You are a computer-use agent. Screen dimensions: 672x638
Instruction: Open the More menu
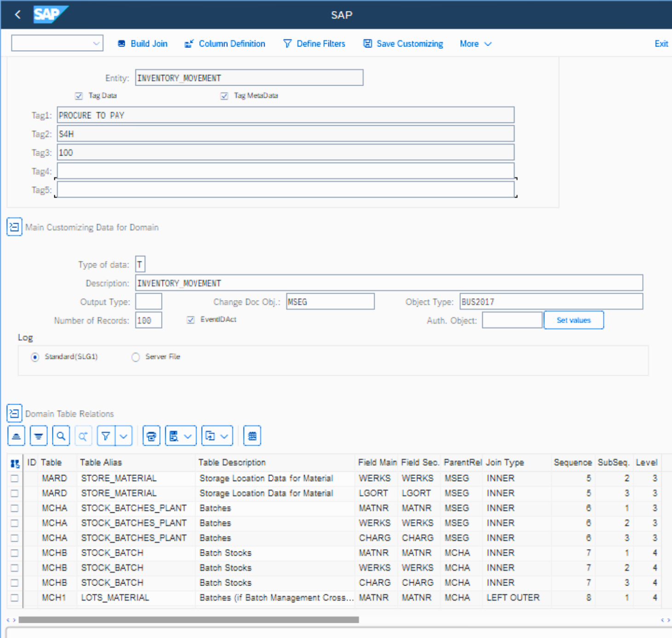pos(475,44)
